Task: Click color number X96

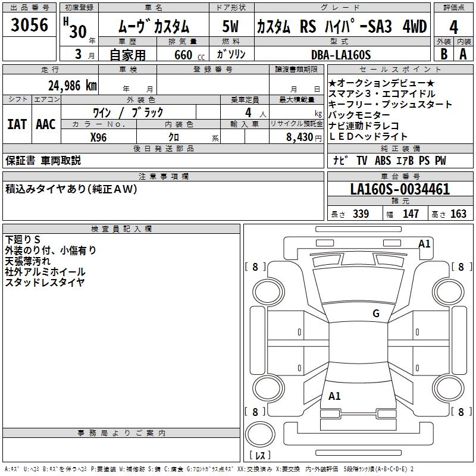Action: tap(98, 137)
